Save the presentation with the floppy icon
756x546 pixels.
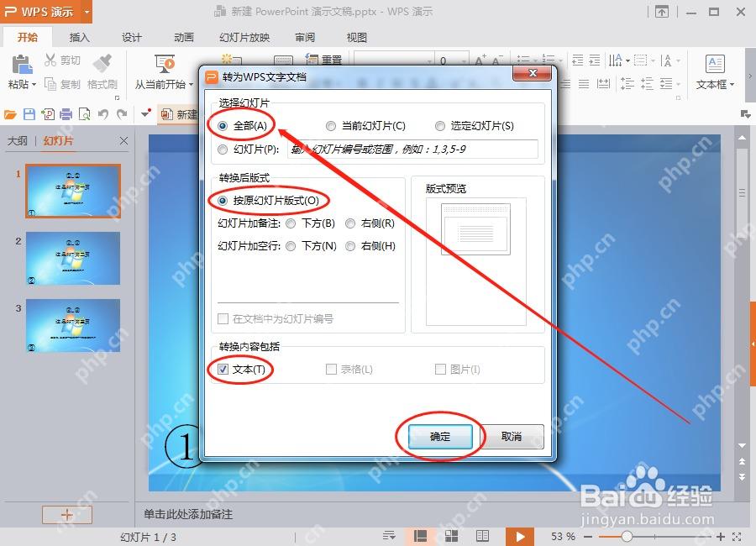pos(29,114)
